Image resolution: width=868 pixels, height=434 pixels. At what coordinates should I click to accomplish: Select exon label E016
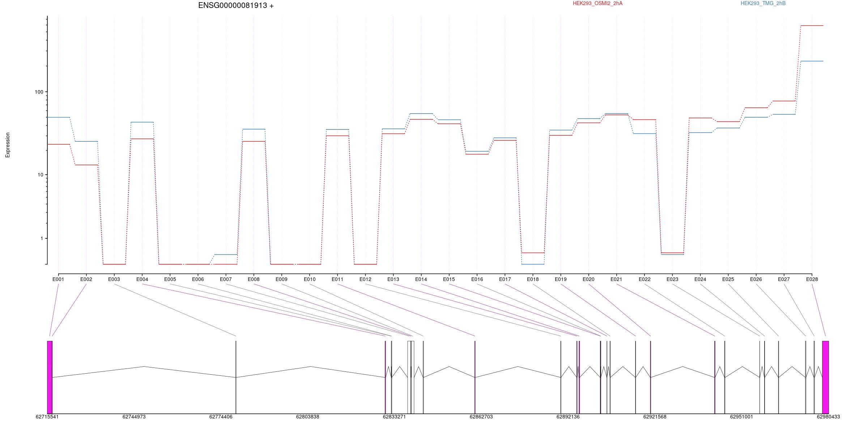[477, 279]
